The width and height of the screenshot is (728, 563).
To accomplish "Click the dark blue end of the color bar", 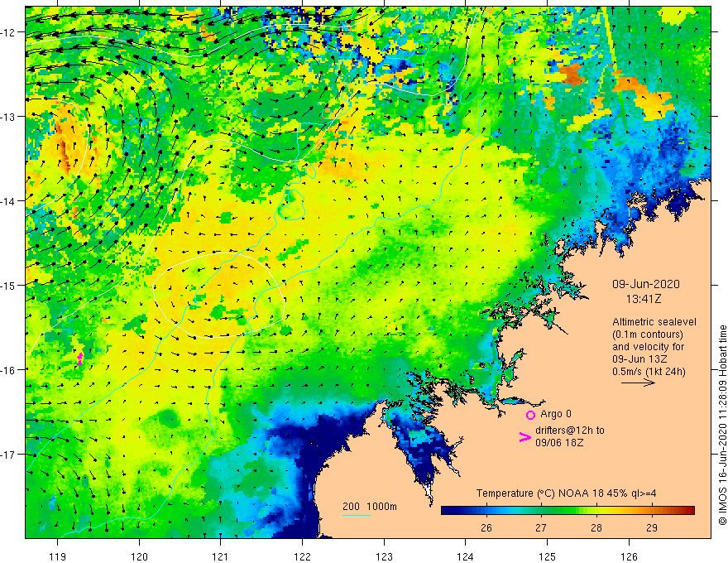I will pyautogui.click(x=448, y=511).
